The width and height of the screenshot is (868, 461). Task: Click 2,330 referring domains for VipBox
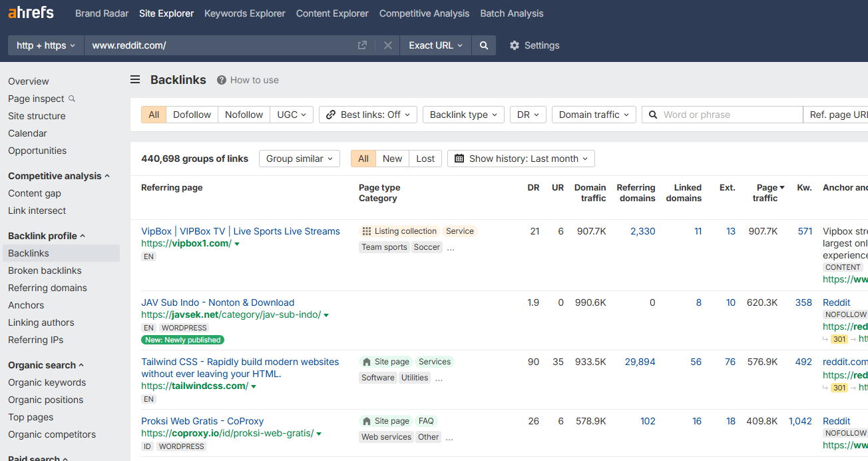pyautogui.click(x=643, y=231)
